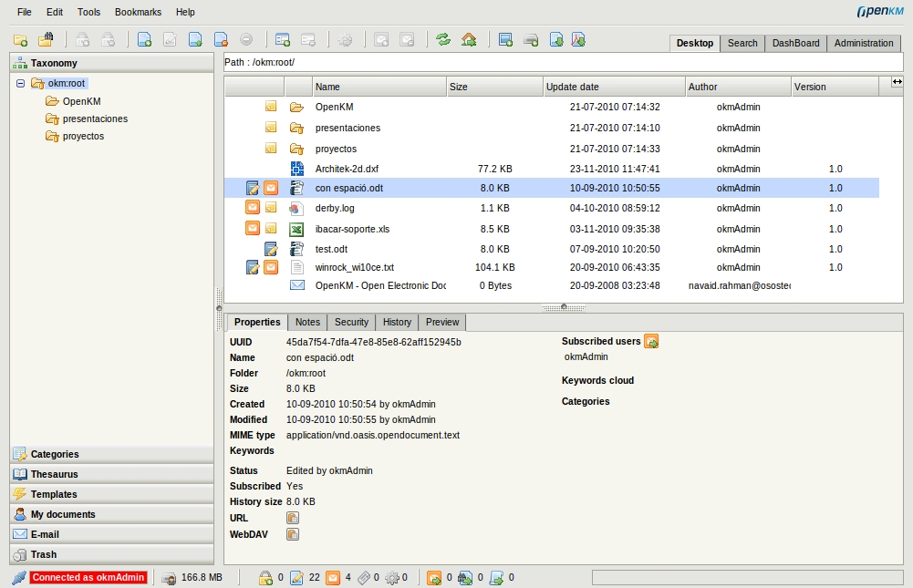Click the green Refresh arrows icon
This screenshot has width=913, height=588.
pos(443,39)
